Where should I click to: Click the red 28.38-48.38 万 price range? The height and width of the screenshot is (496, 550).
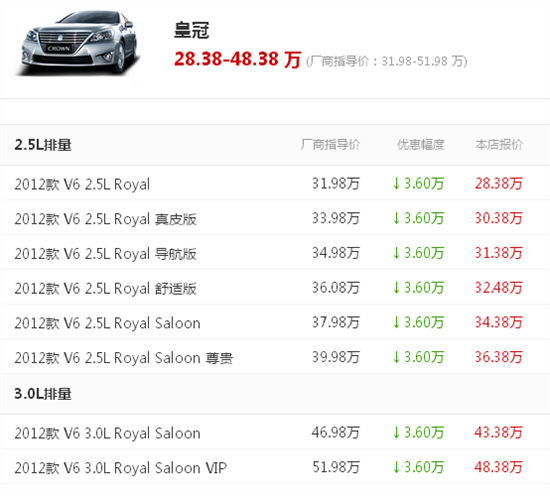point(237,59)
